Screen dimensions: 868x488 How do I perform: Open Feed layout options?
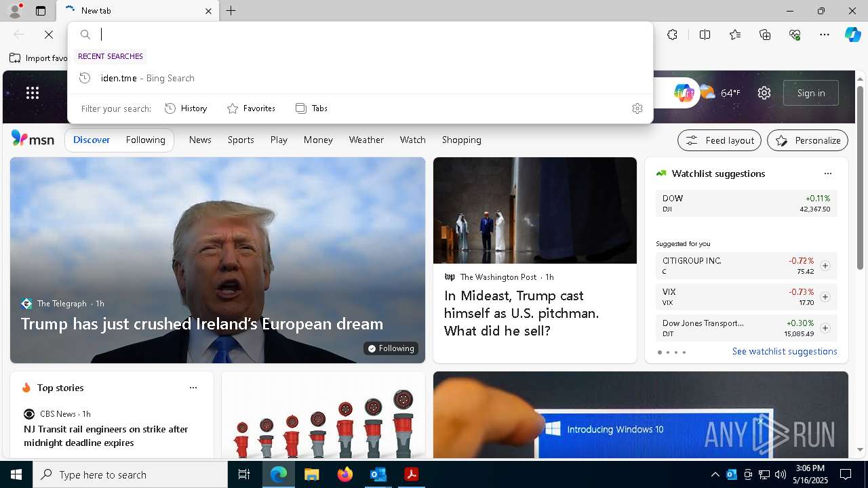pos(719,140)
